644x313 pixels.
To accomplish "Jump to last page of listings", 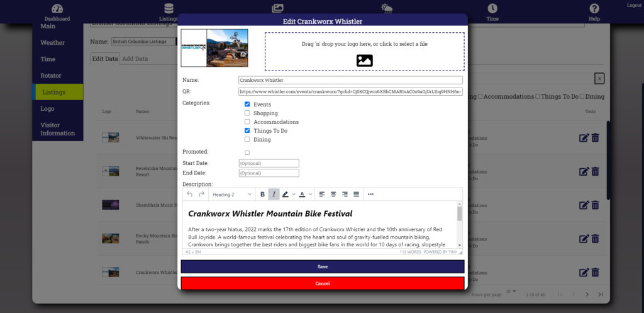I will click(x=601, y=295).
